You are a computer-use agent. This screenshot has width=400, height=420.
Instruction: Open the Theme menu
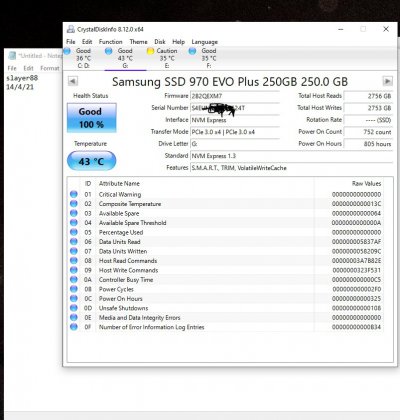(138, 42)
